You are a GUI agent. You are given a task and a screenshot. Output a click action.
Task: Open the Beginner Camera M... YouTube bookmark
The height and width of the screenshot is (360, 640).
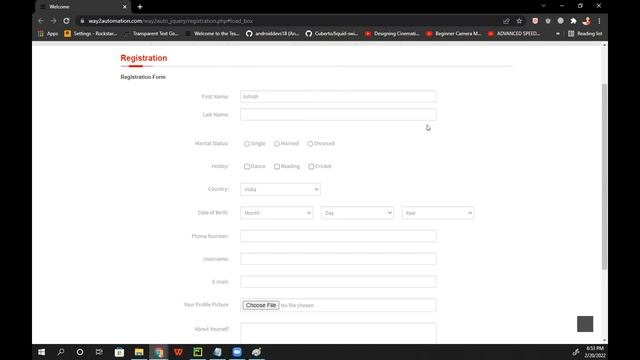click(x=453, y=33)
